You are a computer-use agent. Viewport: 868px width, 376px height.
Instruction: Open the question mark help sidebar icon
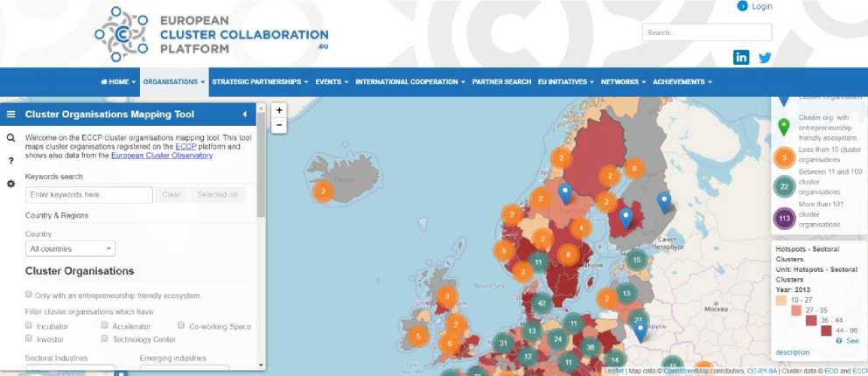10,161
